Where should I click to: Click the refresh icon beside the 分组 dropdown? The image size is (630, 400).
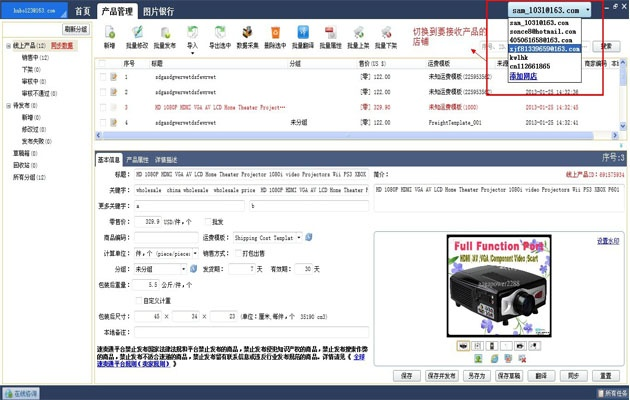193,269
